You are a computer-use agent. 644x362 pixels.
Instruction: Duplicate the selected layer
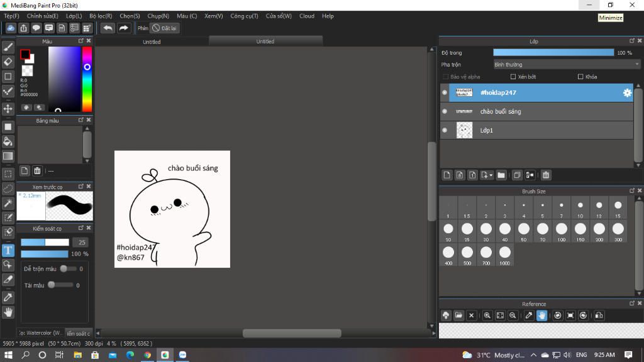click(517, 175)
